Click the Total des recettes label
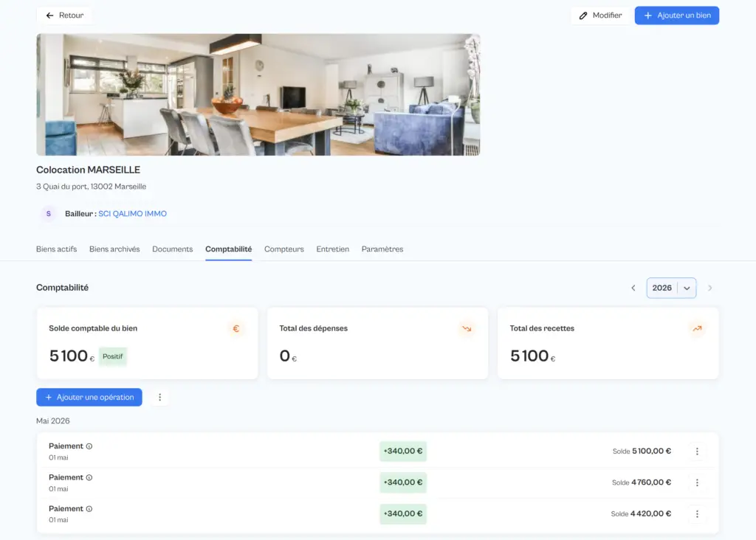 tap(542, 328)
